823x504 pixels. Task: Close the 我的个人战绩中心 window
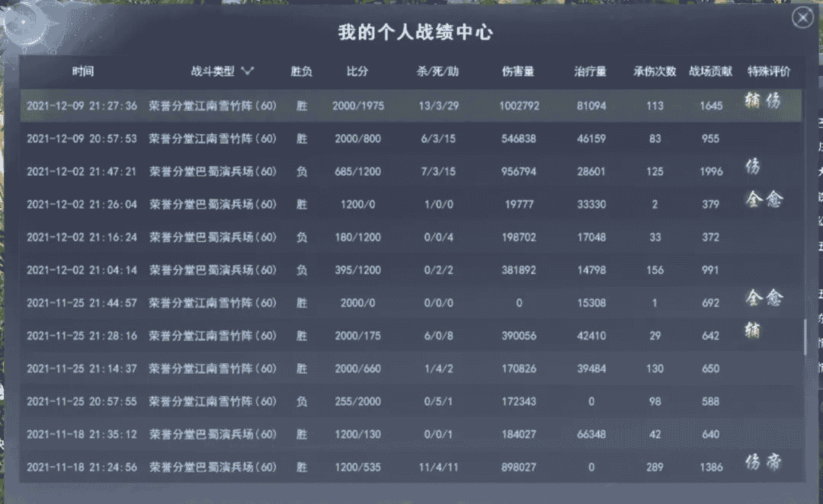804,17
